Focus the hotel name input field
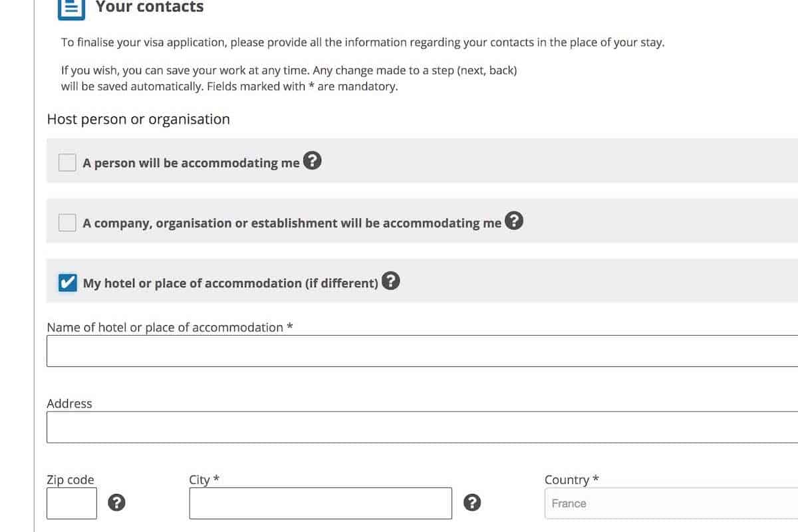The width and height of the screenshot is (798, 532). click(x=422, y=351)
